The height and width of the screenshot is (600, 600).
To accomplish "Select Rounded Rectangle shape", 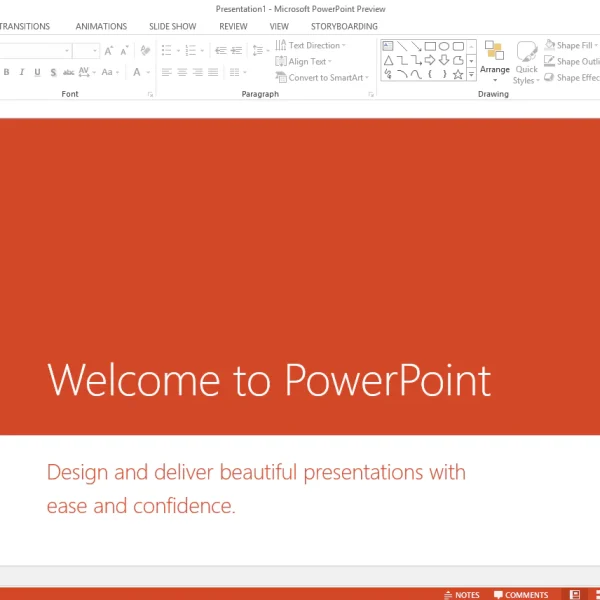I will point(458,46).
